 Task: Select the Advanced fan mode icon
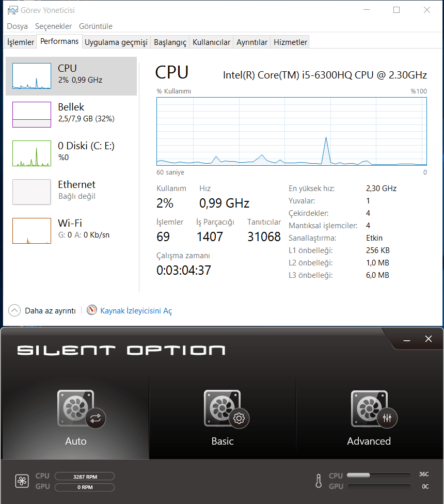tap(374, 409)
